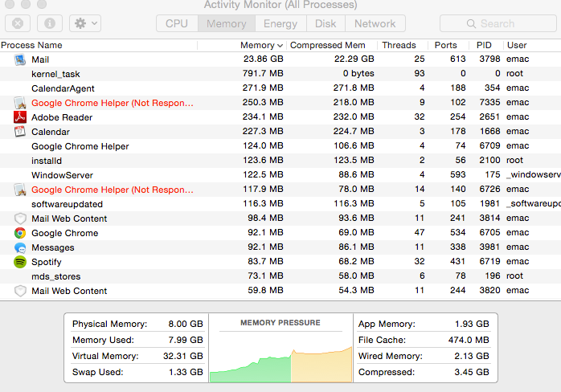Click the Calendar app icon
The height and width of the screenshot is (392, 561).
[20, 132]
